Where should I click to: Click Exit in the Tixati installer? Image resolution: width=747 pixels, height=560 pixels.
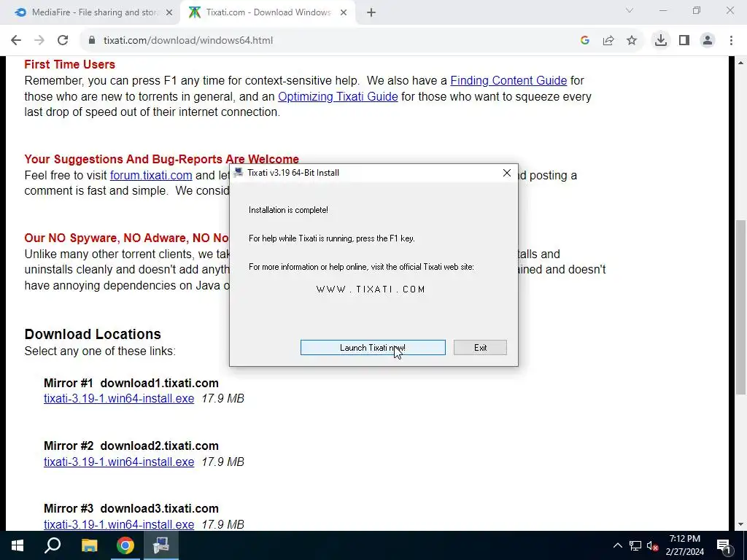(480, 348)
